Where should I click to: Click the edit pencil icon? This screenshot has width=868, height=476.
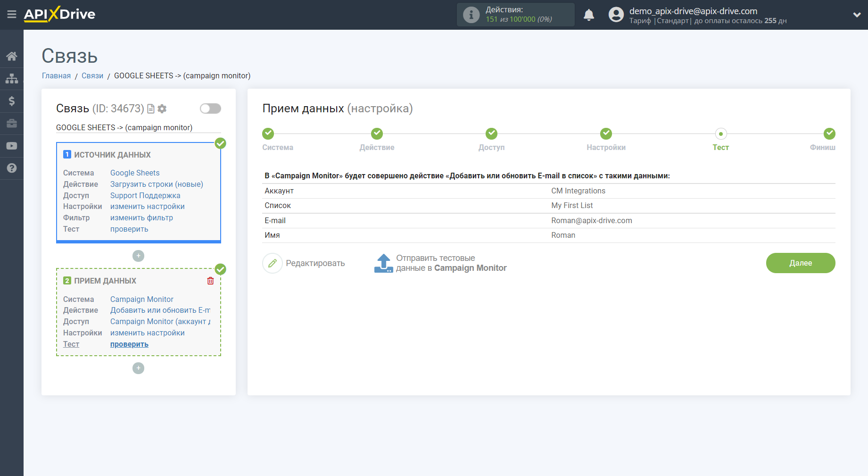[273, 263]
